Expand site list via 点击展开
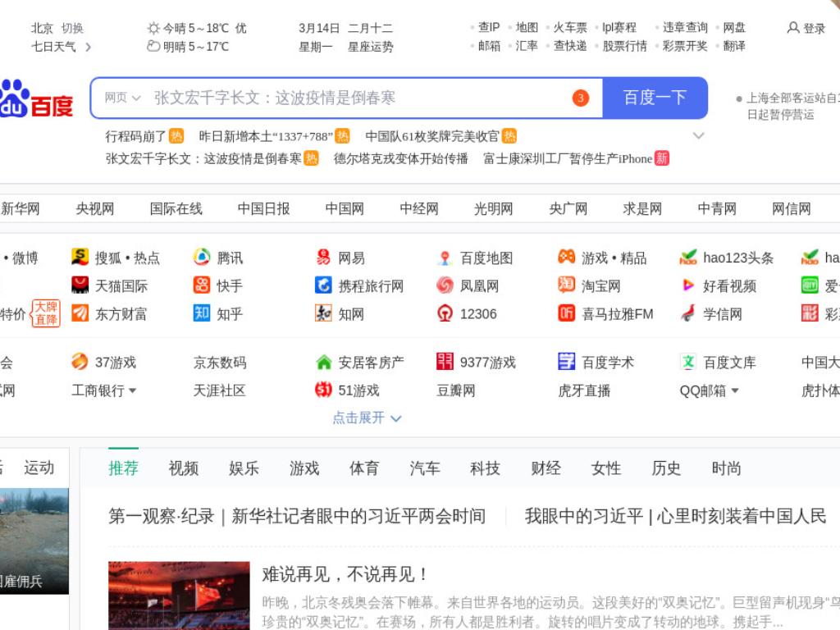Screen dimensions: 840x630 pos(367,418)
